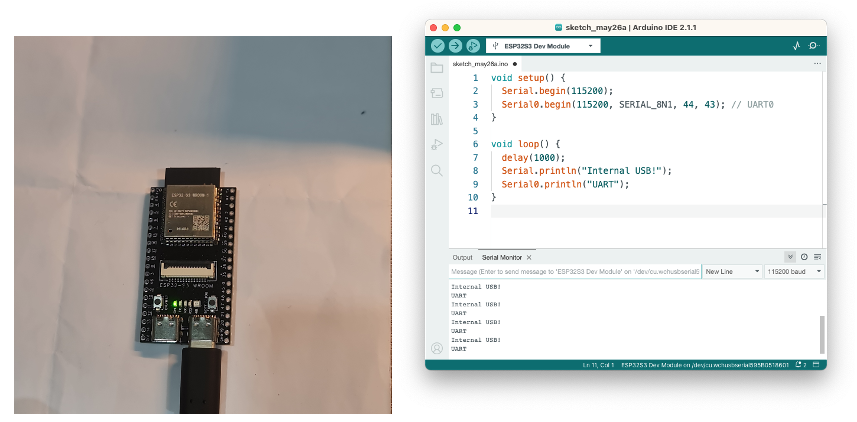Open the Search panel in the sidebar

point(437,171)
